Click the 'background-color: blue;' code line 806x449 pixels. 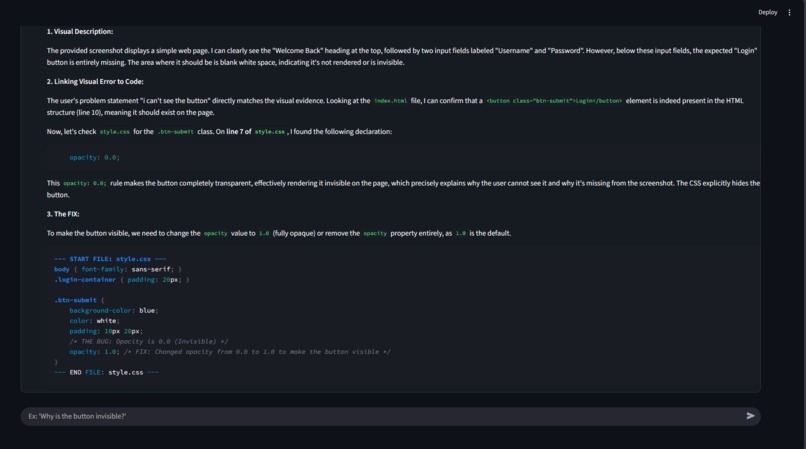point(114,310)
